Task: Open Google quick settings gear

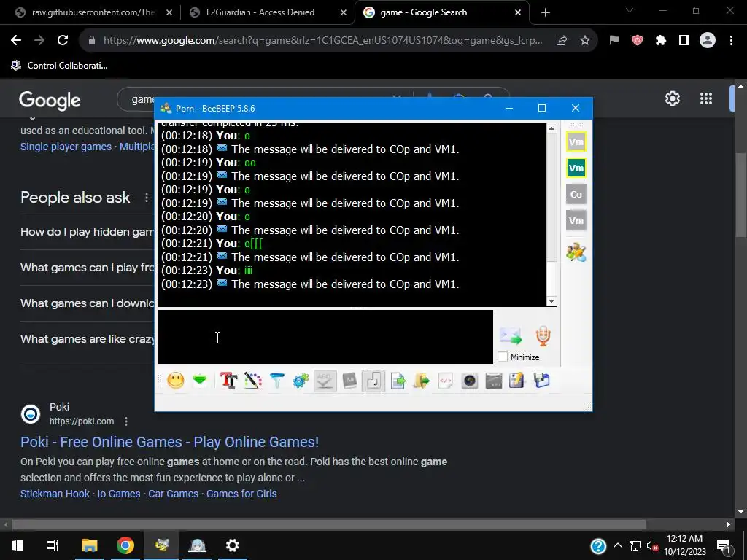Action: pyautogui.click(x=672, y=98)
